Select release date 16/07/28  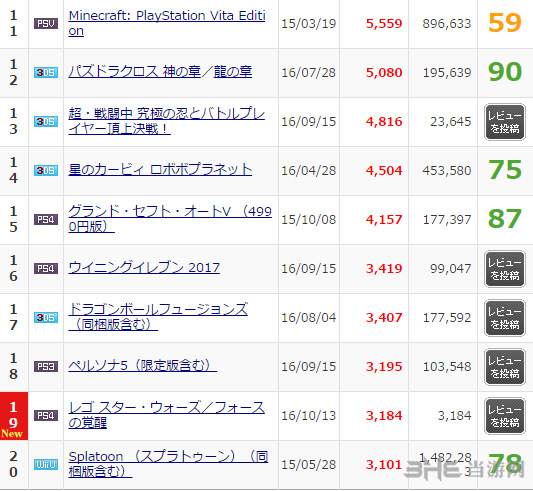coord(309,72)
